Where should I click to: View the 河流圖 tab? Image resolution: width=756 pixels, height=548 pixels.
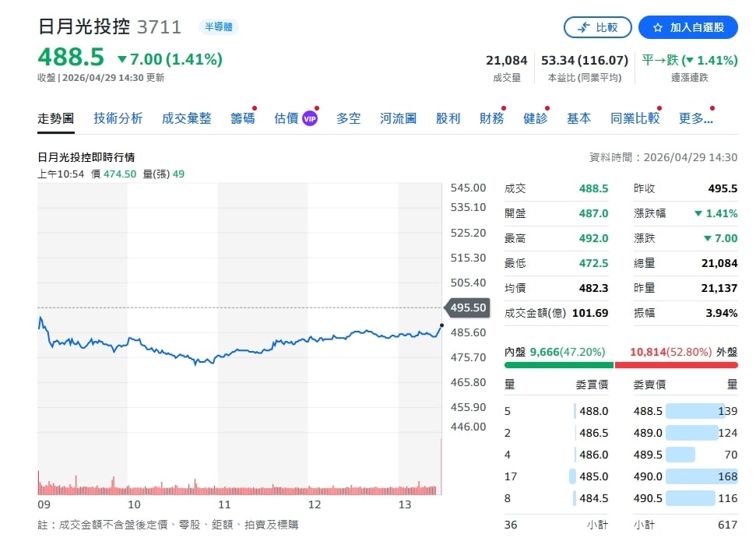click(397, 118)
